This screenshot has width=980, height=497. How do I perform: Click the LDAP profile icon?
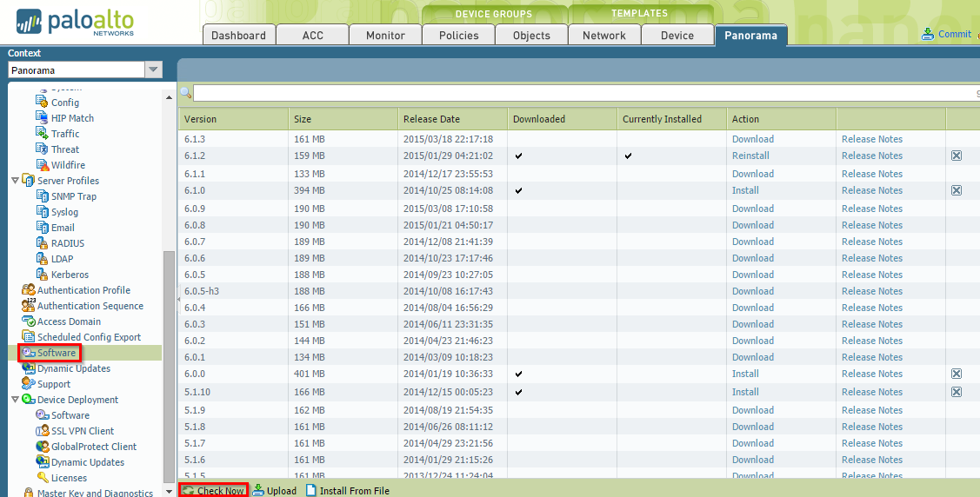42,258
